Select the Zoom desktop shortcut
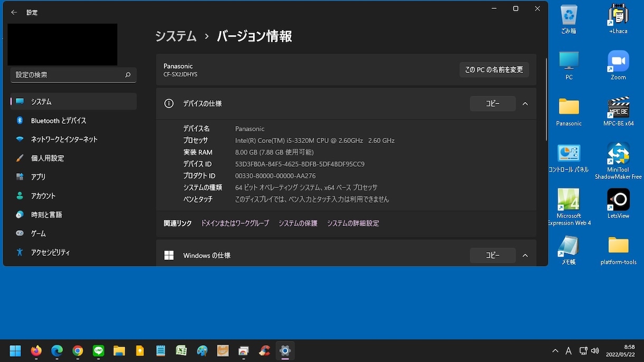Screen dimensions: 644x362 pos(618,65)
